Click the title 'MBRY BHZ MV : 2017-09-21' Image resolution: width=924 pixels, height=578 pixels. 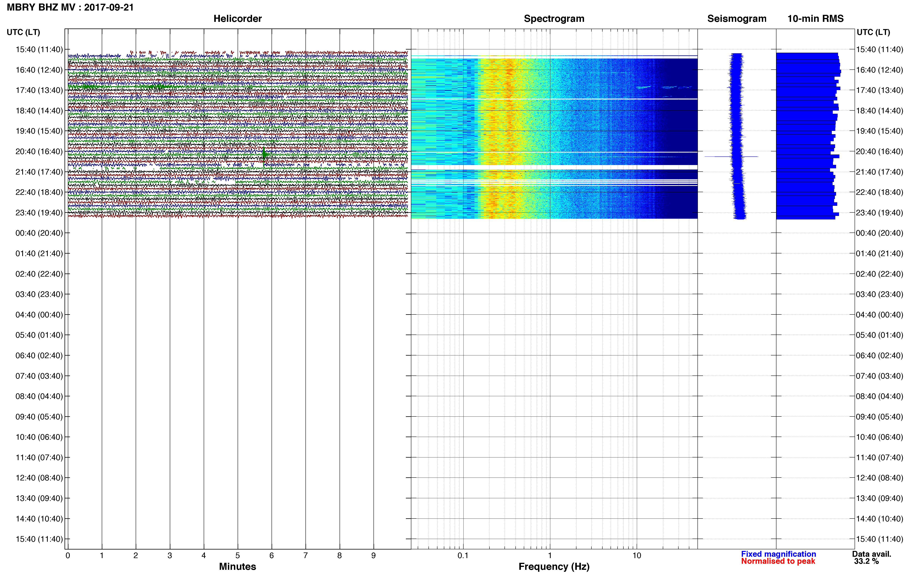[70, 7]
